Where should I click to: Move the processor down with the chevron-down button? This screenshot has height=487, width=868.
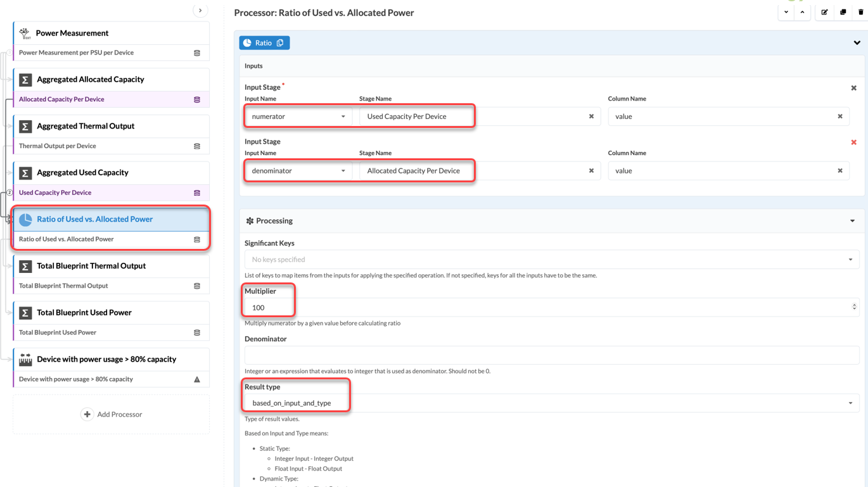click(786, 12)
